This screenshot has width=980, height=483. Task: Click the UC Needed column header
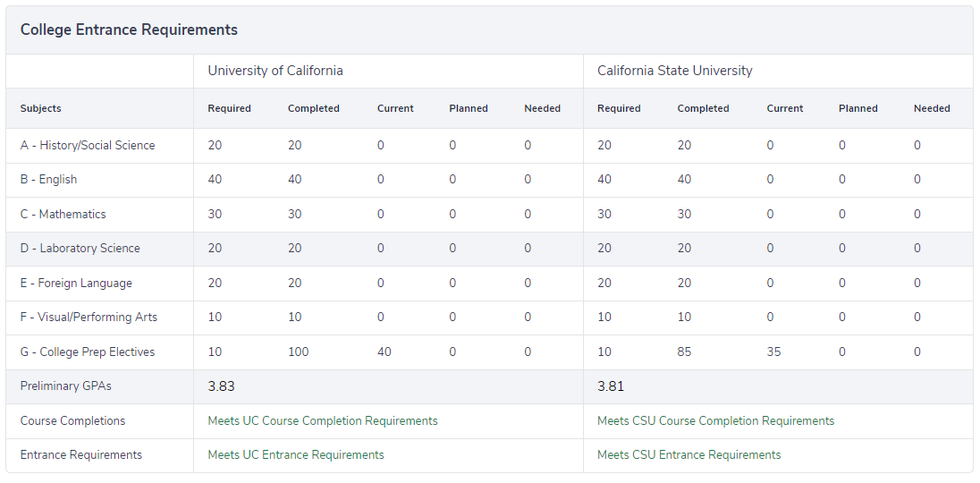pyautogui.click(x=543, y=108)
